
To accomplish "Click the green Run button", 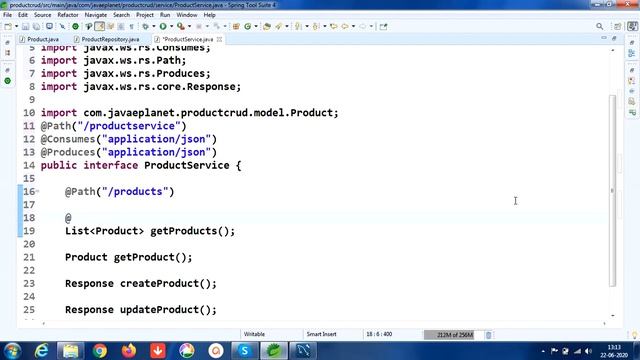I will point(163,27).
